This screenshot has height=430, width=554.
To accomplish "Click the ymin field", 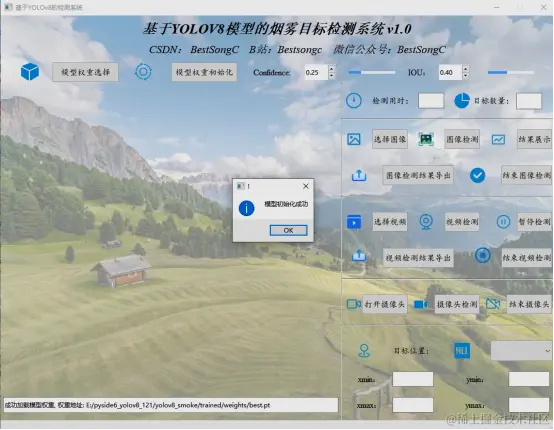I will [x=529, y=379].
